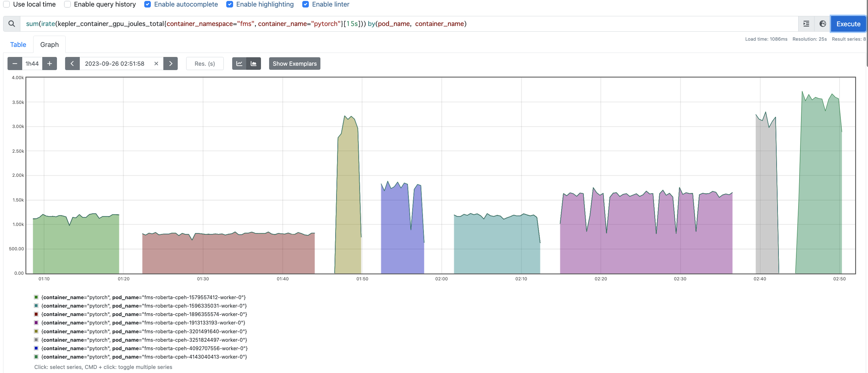
Task: Select the Graph tab
Action: (49, 44)
